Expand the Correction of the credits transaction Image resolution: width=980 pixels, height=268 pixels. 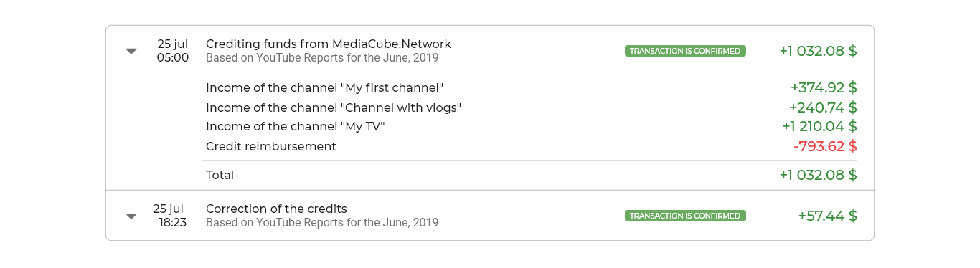pos(131,216)
